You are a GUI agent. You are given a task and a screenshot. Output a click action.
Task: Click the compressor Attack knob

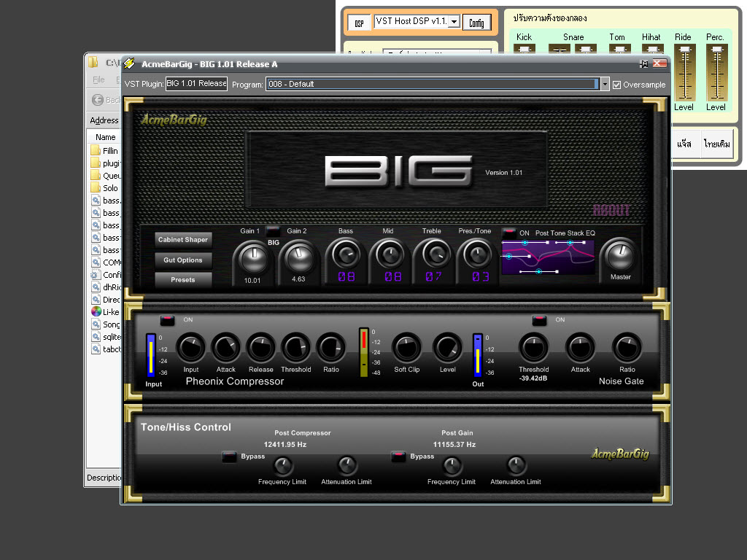(226, 348)
